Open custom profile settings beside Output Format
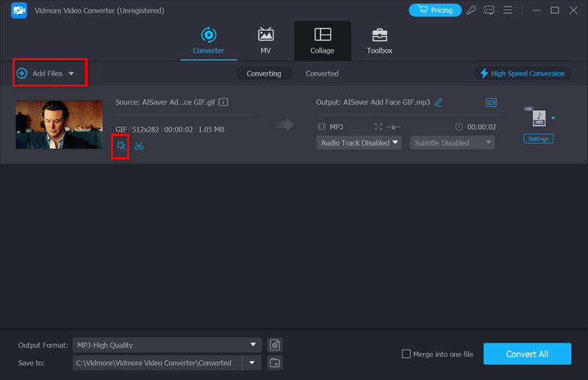This screenshot has width=588, height=380. coord(275,345)
